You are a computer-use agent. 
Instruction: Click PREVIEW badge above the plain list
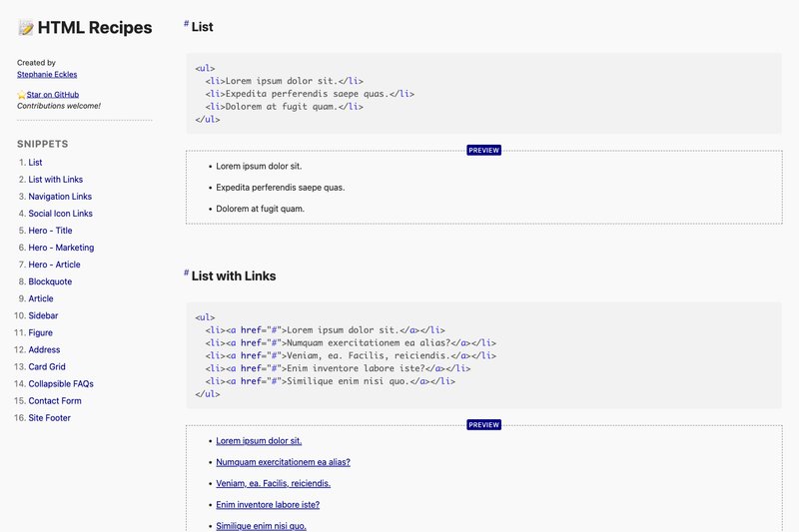(x=483, y=150)
